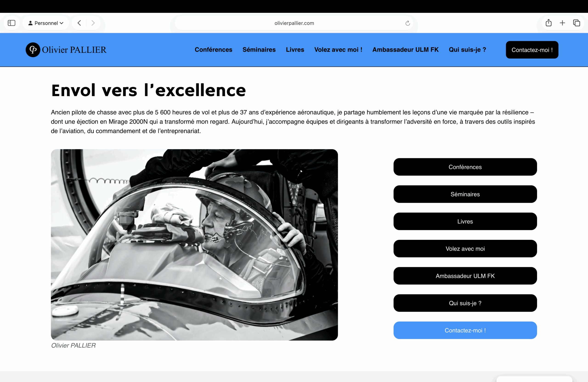
Task: Toggle the Safari sidebar
Action: point(11,23)
